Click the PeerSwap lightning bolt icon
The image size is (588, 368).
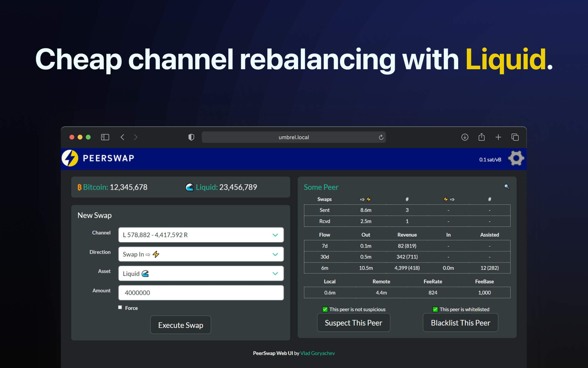pyautogui.click(x=71, y=158)
